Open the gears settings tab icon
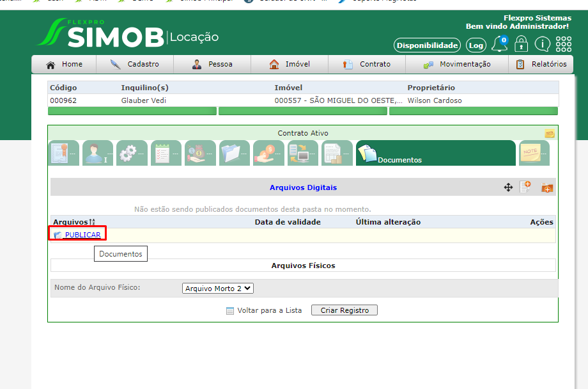Image resolution: width=588 pixels, height=389 pixels. (132, 153)
